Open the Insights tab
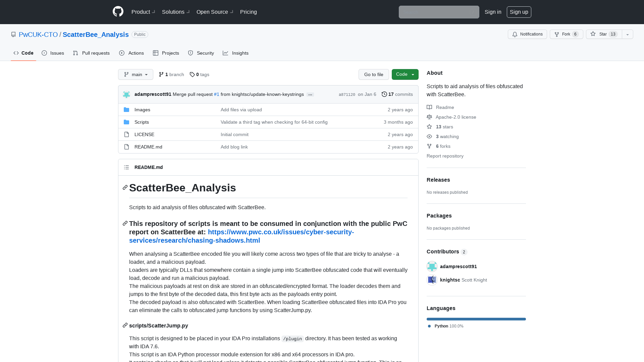644x362 pixels. point(236,53)
